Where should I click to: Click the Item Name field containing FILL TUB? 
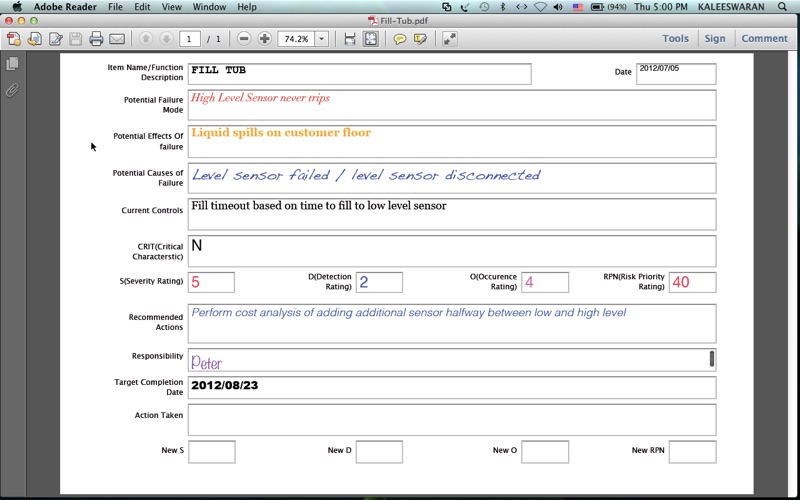pyautogui.click(x=360, y=74)
